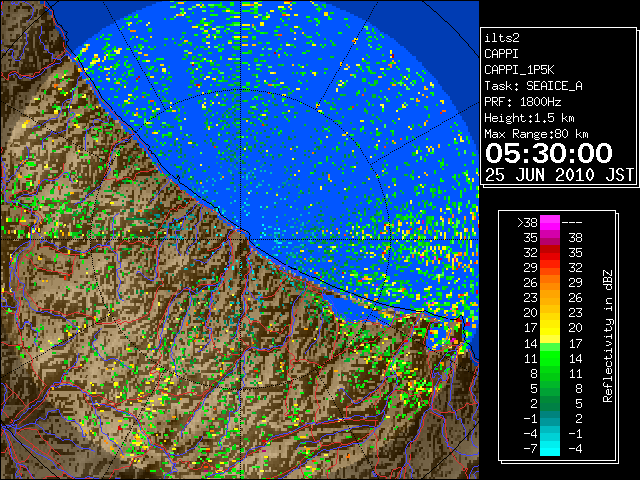Click the "Max Range:80 km" text
This screenshot has width=640, height=480.
point(536,134)
